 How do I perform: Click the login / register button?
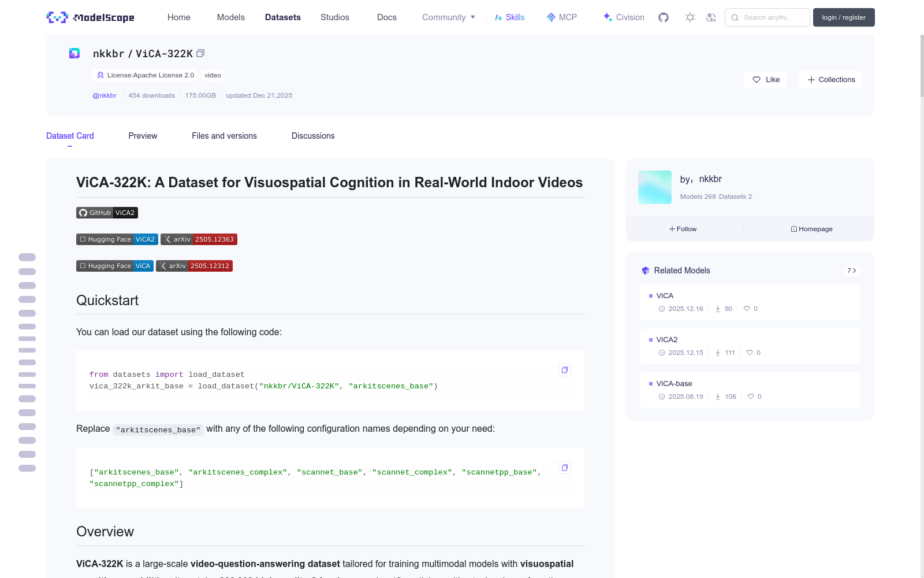843,17
